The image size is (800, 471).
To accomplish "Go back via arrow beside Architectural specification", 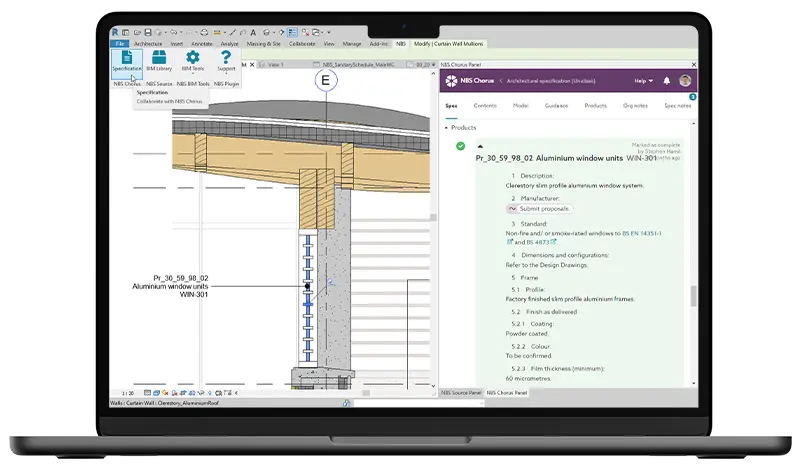I will click(501, 81).
